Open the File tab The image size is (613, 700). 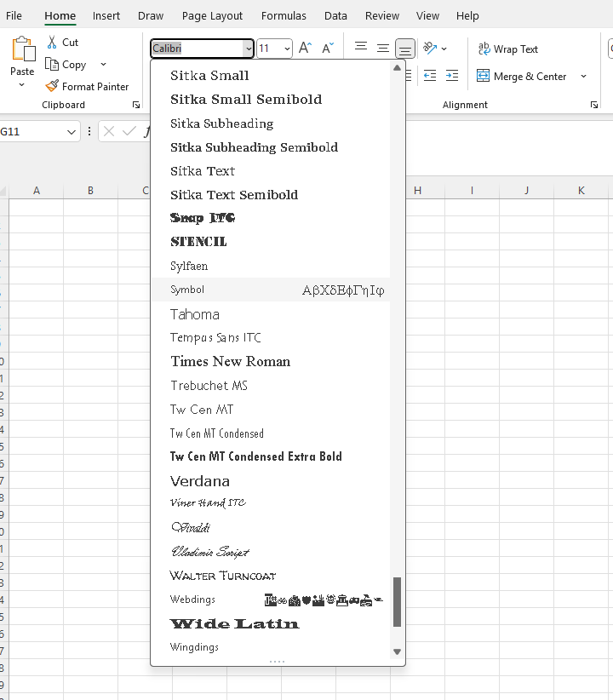pyautogui.click(x=14, y=16)
